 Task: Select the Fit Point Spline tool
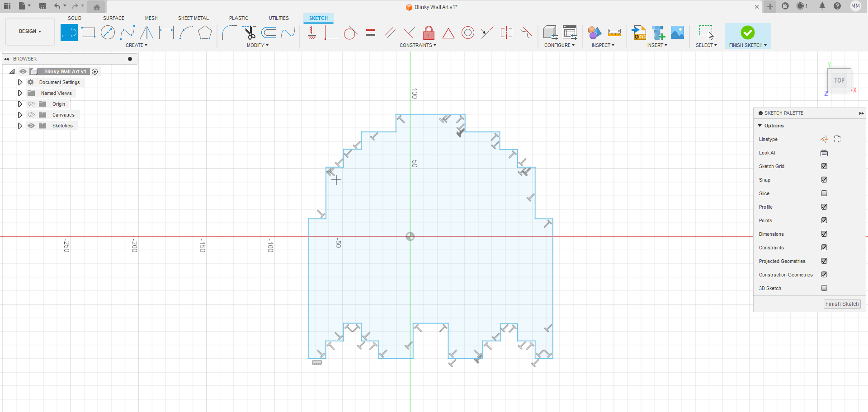pos(127,33)
